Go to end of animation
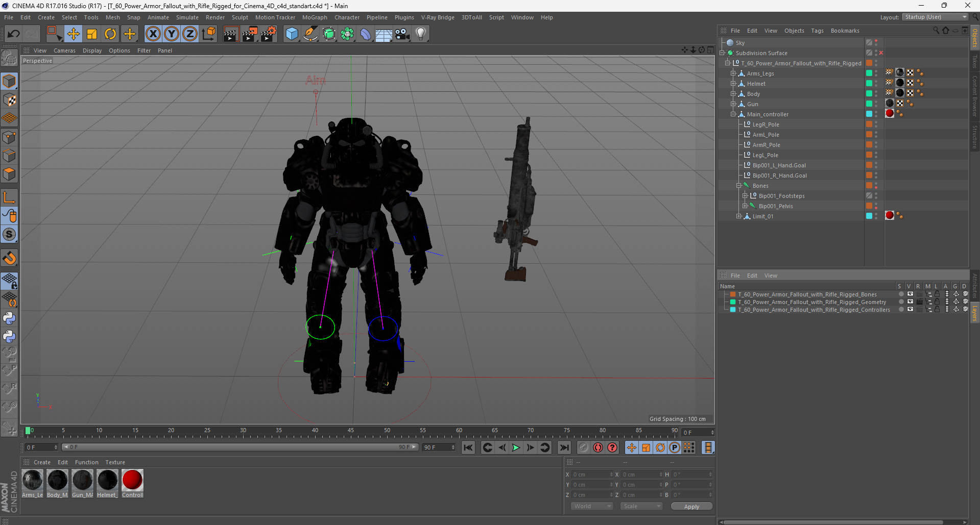980x525 pixels. tap(564, 447)
